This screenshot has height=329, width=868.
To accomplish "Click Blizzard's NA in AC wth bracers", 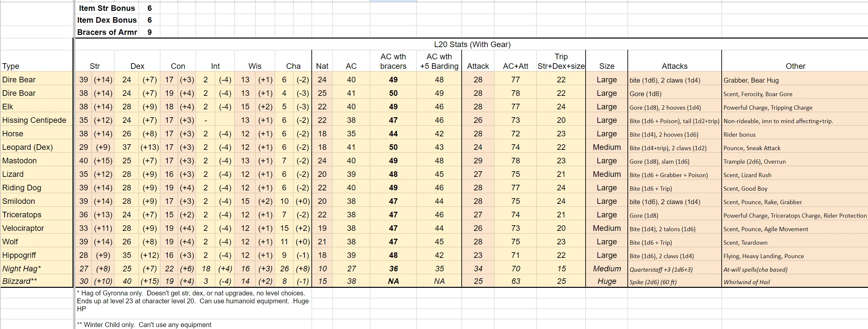I will [x=393, y=281].
